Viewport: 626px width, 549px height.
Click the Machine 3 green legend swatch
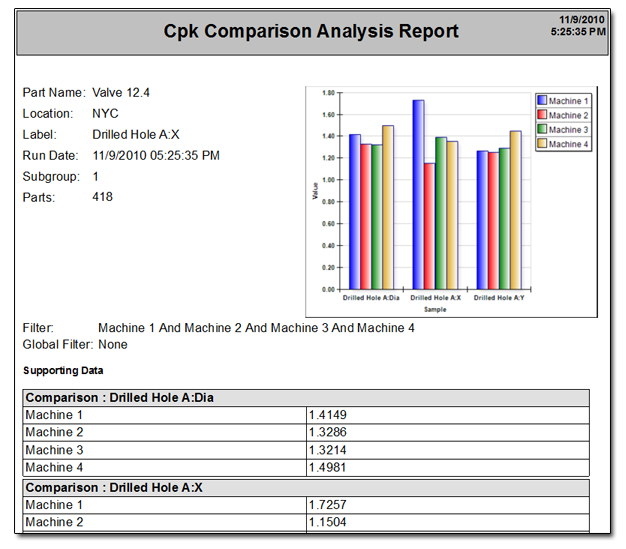[542, 129]
